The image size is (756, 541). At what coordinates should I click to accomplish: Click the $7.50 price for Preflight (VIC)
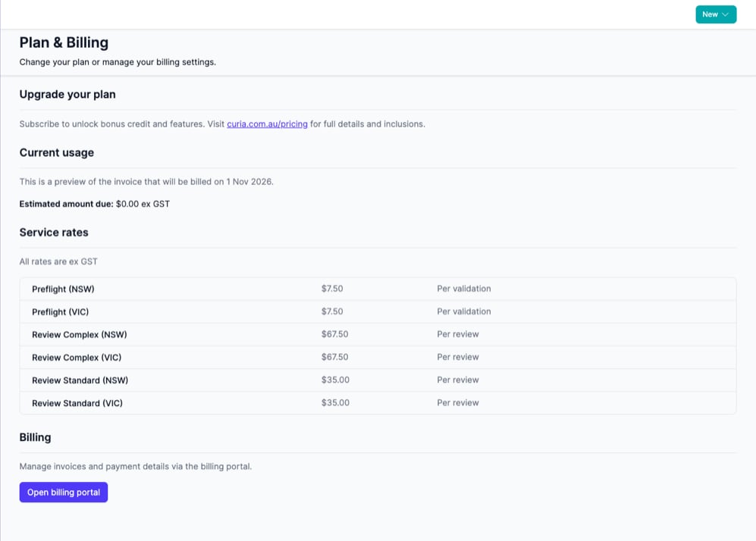click(332, 311)
